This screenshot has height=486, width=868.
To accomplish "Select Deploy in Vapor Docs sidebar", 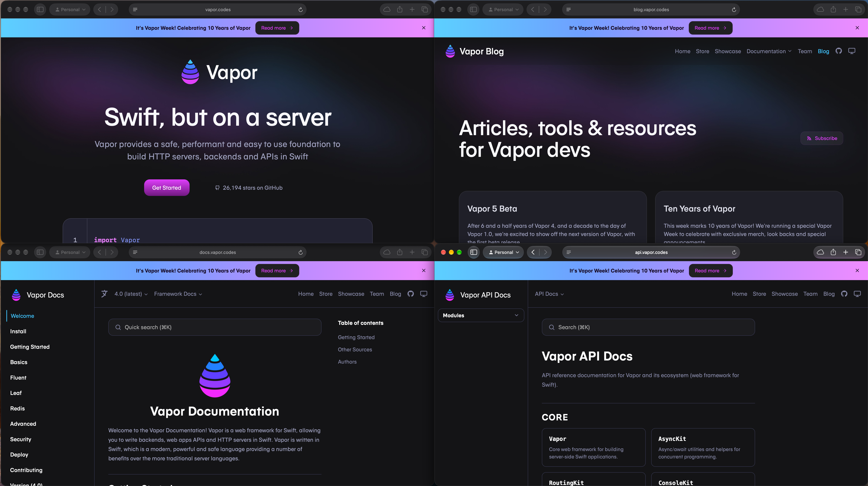I will click(x=19, y=455).
